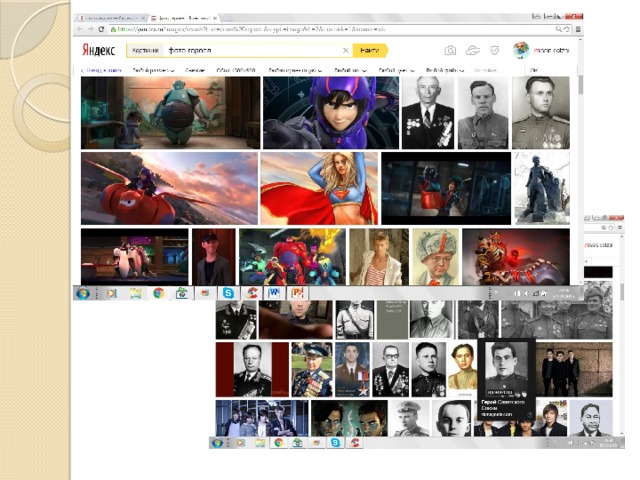
Task: Expand the any file filter dropdown
Action: coord(444,70)
